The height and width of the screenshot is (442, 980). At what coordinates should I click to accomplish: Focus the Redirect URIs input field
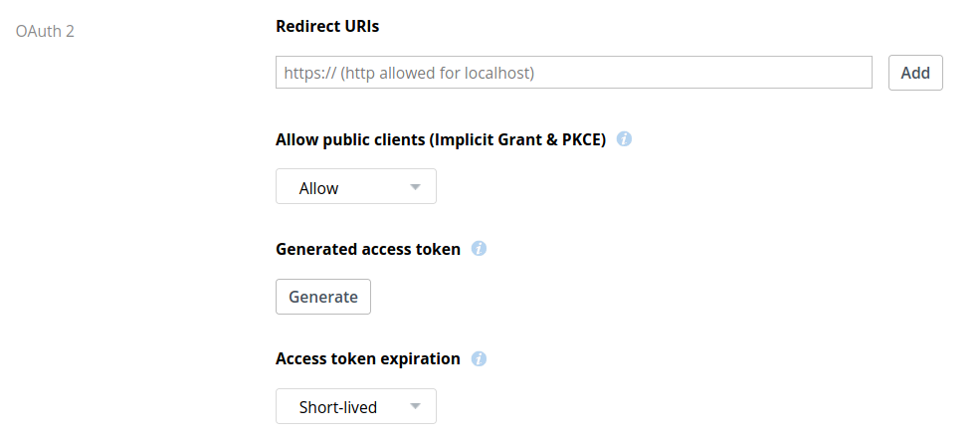pyautogui.click(x=574, y=73)
